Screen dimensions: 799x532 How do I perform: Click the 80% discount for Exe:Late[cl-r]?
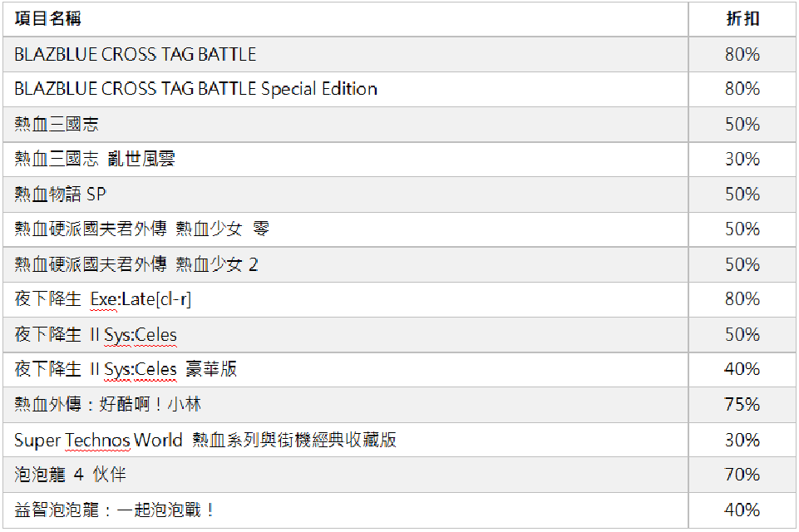[x=742, y=299]
